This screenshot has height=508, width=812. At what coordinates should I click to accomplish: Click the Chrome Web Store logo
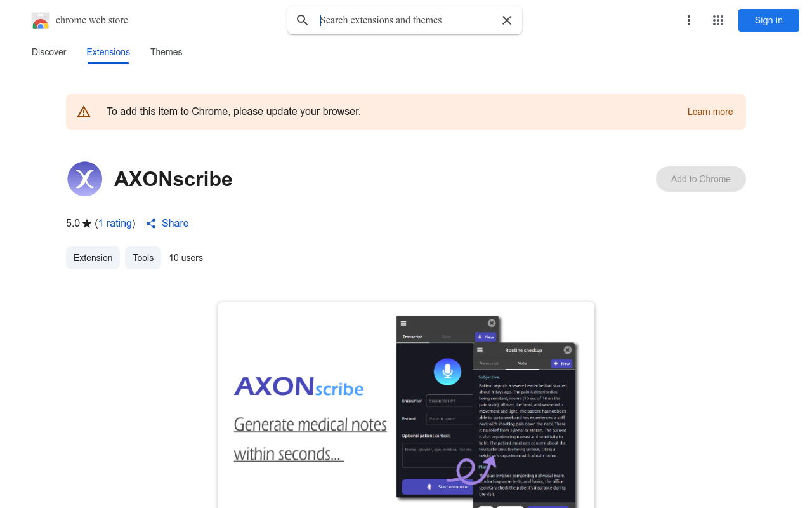point(41,20)
